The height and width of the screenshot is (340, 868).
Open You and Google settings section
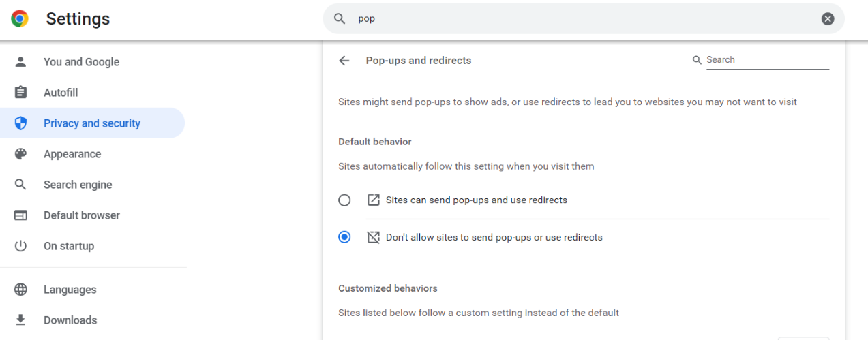(93, 62)
